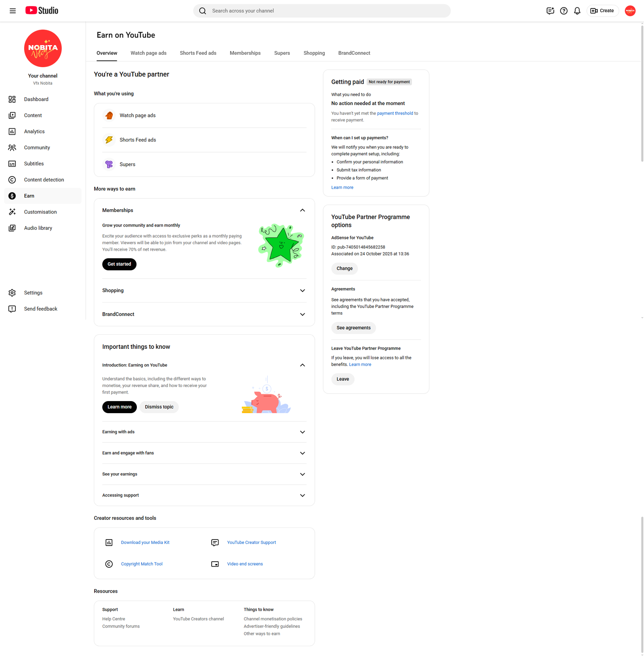Screen dimensions: 644x657
Task: Click the Analytics sidebar icon
Action: pos(12,132)
